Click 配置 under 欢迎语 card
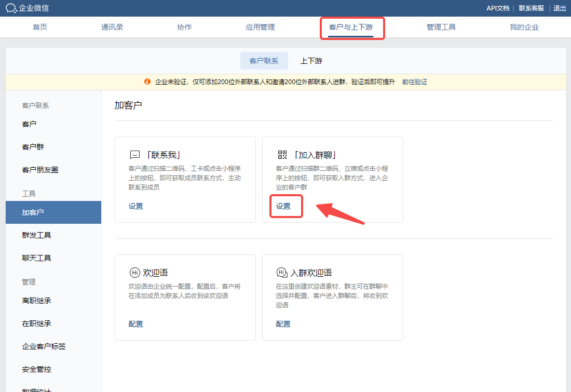 136,324
